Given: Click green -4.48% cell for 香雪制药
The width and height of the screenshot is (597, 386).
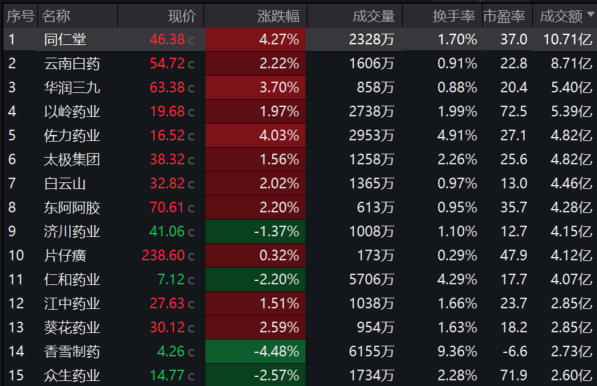Looking at the screenshot, I should [x=255, y=351].
